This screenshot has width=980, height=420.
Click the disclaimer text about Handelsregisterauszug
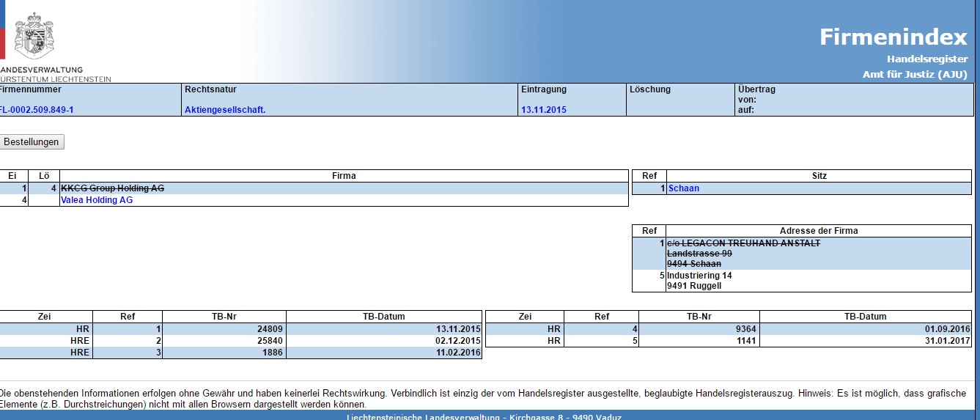(483, 399)
